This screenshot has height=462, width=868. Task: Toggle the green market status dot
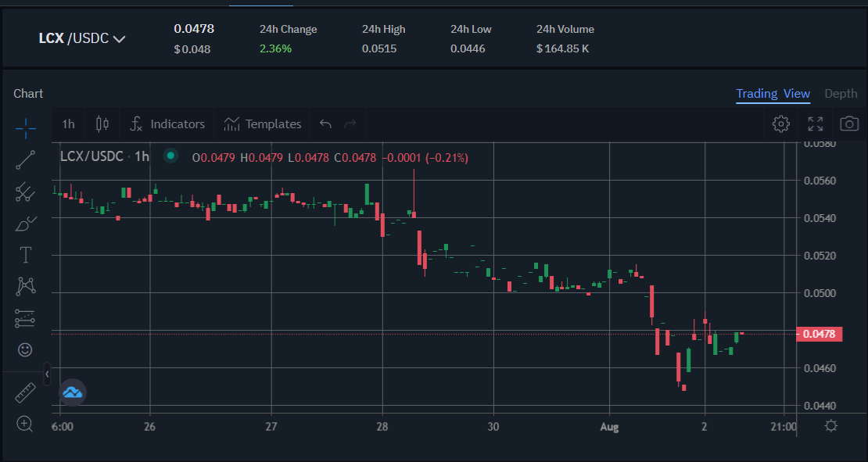170,156
